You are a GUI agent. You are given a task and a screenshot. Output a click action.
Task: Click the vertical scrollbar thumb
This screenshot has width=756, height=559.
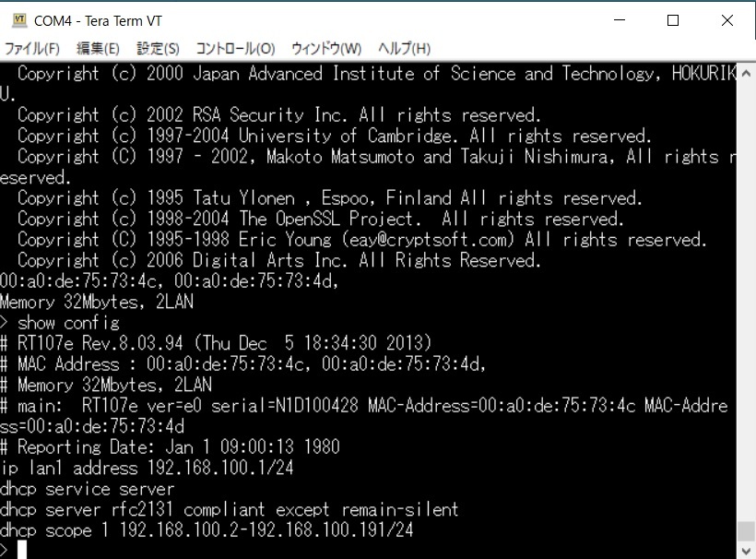[x=746, y=532]
